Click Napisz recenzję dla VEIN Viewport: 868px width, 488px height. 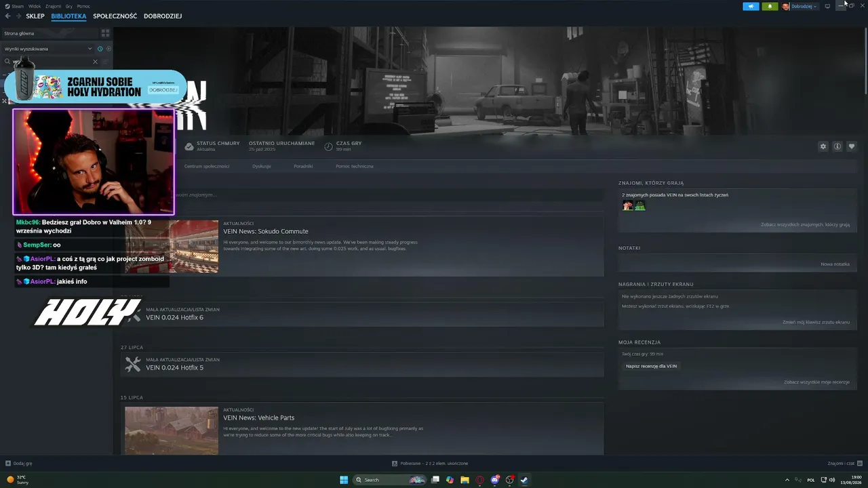pos(651,366)
